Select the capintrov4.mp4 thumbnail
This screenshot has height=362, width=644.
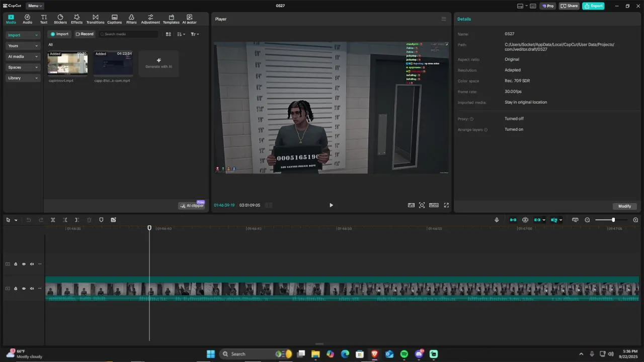[67, 63]
